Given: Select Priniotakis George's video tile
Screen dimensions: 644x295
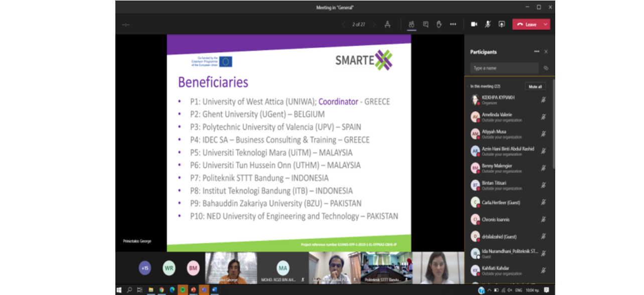Looking at the screenshot, I should coord(231,268).
